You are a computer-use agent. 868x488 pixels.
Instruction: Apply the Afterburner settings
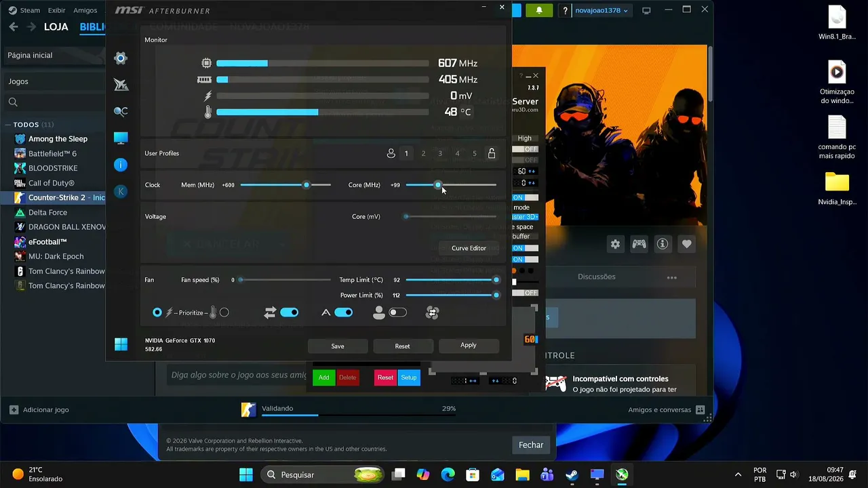pos(469,345)
